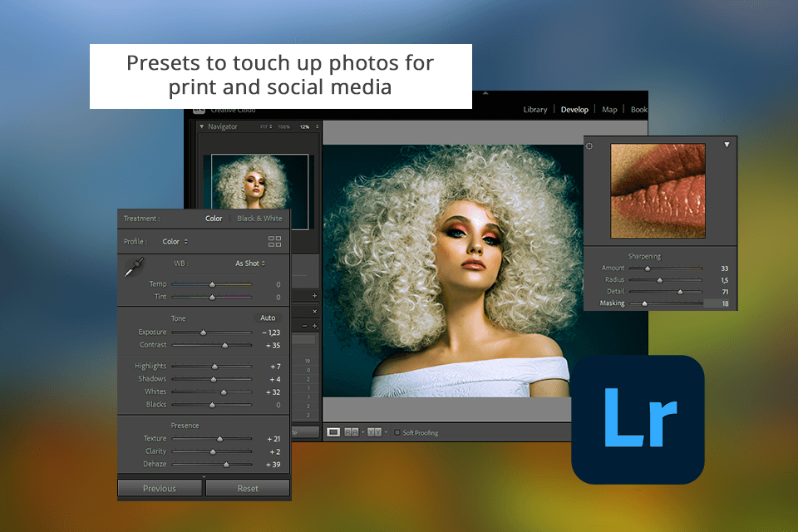Open the profile browser grid icon

[x=275, y=242]
